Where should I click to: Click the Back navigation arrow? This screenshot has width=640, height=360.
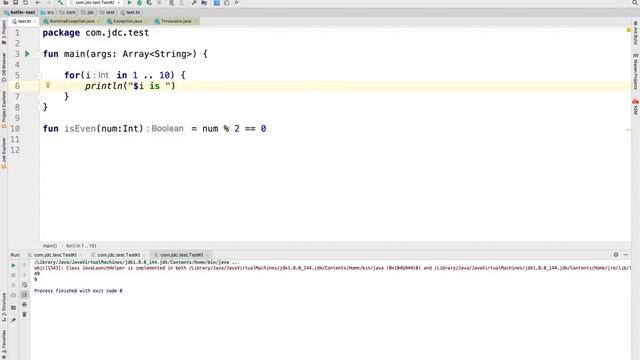(x=38, y=2)
